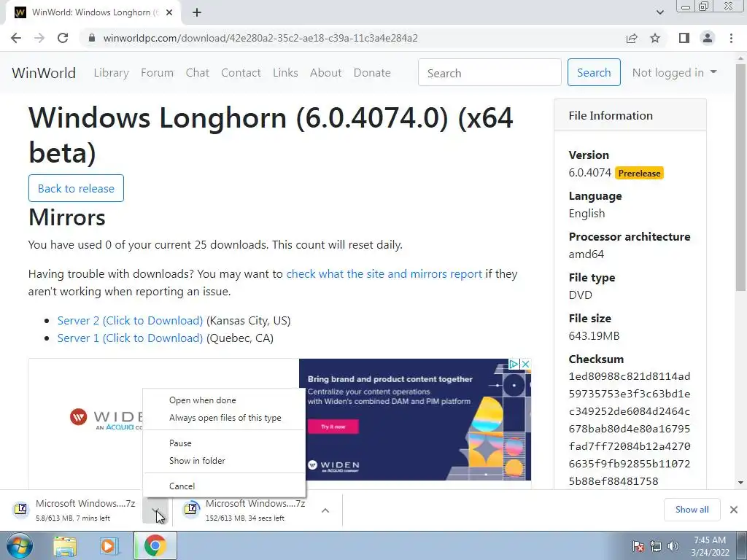
Task: Open the tab search chevron
Action: coord(659,12)
